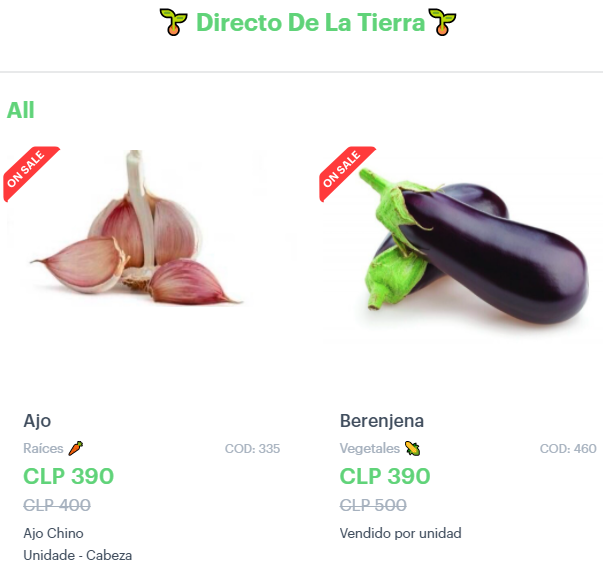Click the corn icon next to Vegetales
Viewport: 603px width, 571px height.
[x=412, y=448]
